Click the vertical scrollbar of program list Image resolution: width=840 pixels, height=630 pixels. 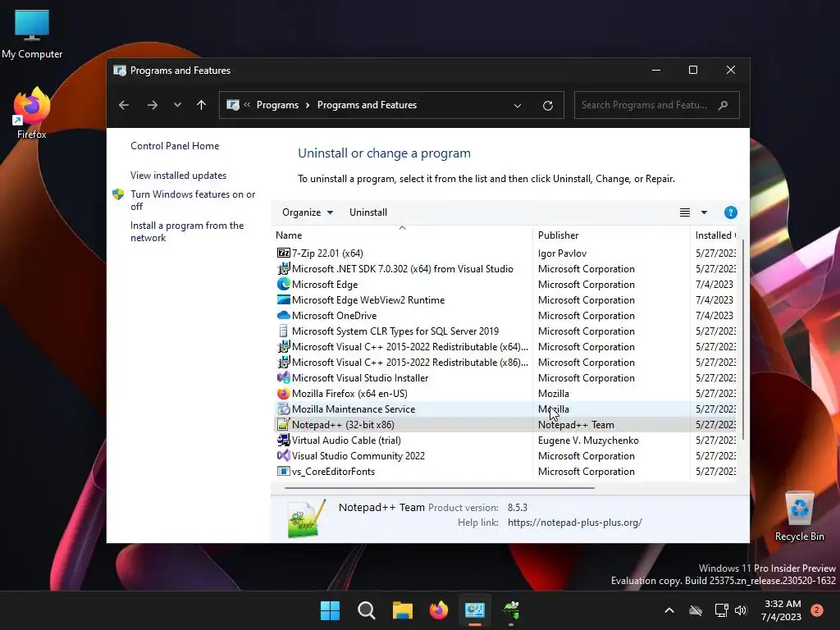pos(742,340)
